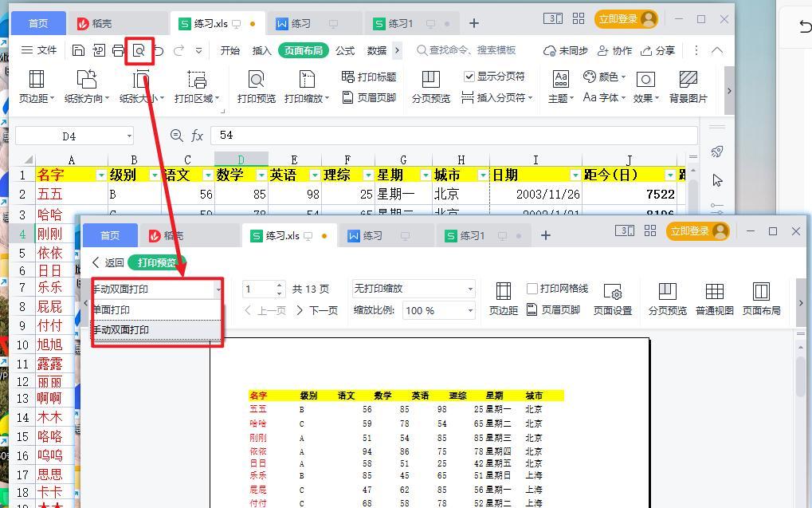
Task: Collapse the ribbon with the up chevron
Action: (717, 50)
